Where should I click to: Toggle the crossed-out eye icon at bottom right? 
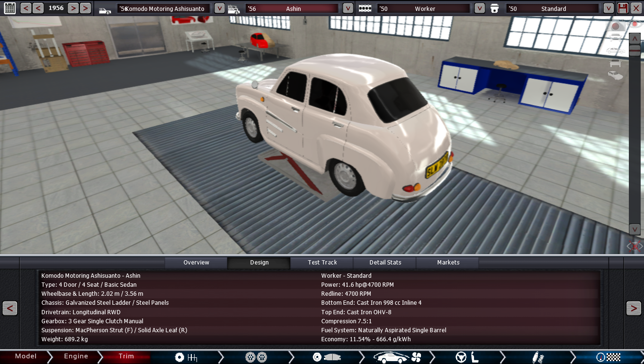pyautogui.click(x=635, y=246)
